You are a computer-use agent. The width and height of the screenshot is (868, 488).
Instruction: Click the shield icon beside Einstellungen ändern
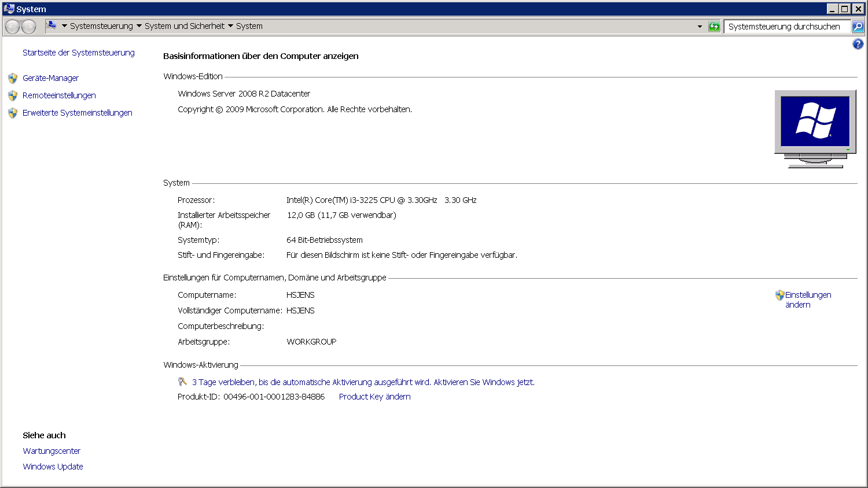tap(779, 295)
